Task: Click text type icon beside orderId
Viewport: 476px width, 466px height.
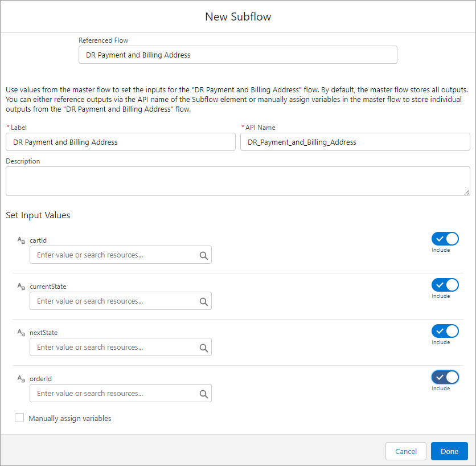Action: (21, 379)
